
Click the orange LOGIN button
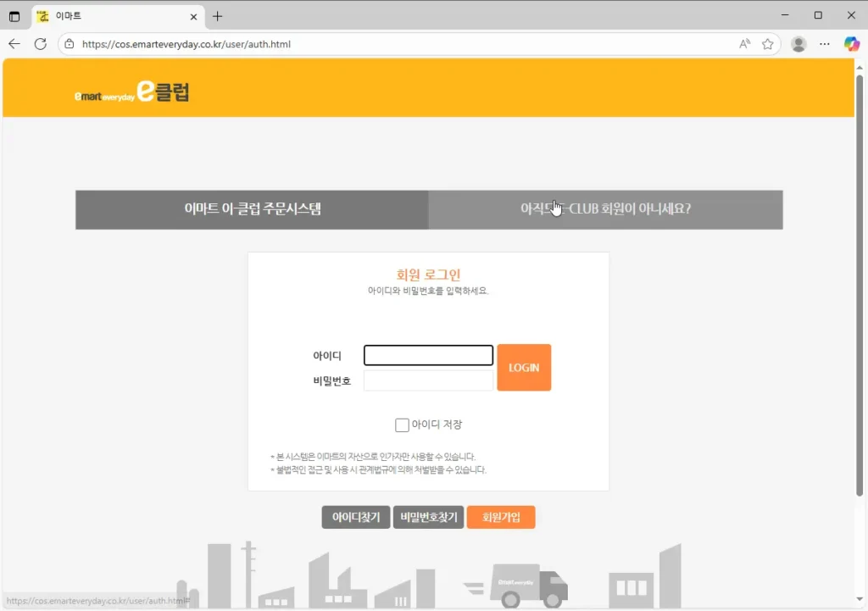click(524, 367)
